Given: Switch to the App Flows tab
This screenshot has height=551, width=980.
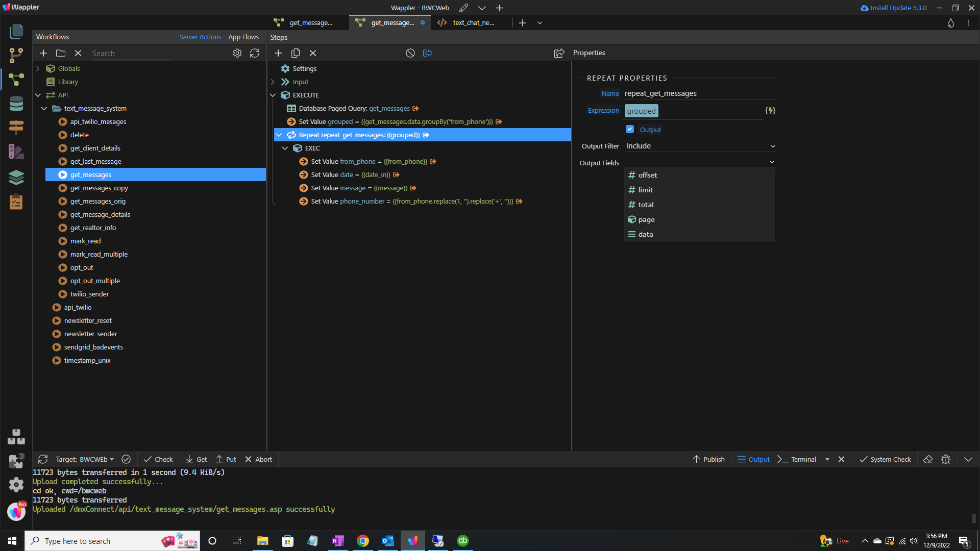Looking at the screenshot, I should [243, 37].
